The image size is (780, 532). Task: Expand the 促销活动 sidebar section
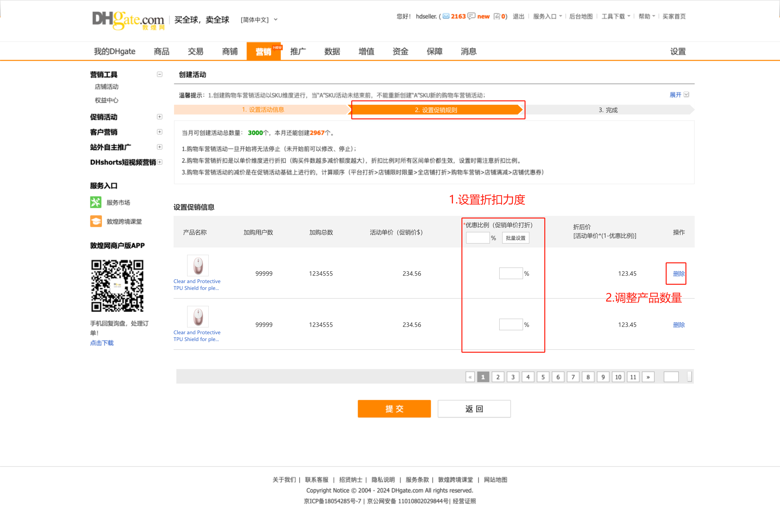pos(159,117)
